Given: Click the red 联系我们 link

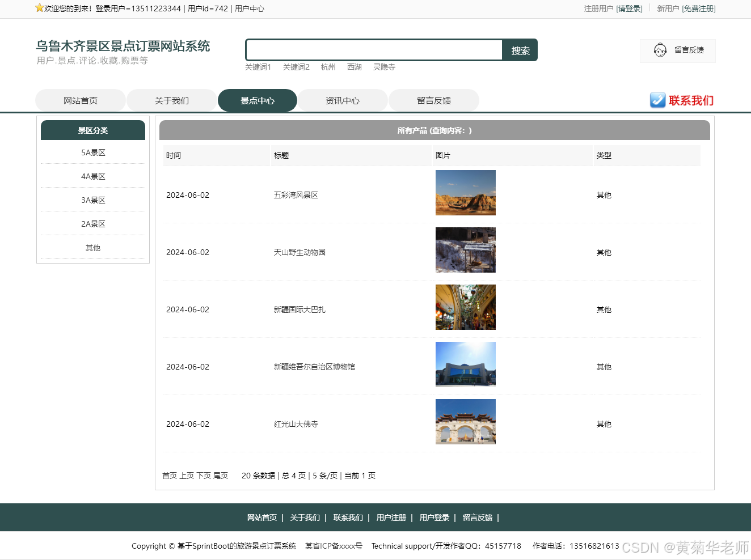Looking at the screenshot, I should click(x=691, y=100).
